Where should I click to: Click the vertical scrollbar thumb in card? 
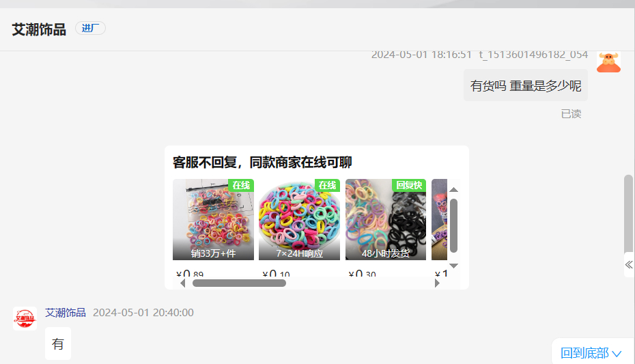453,226
